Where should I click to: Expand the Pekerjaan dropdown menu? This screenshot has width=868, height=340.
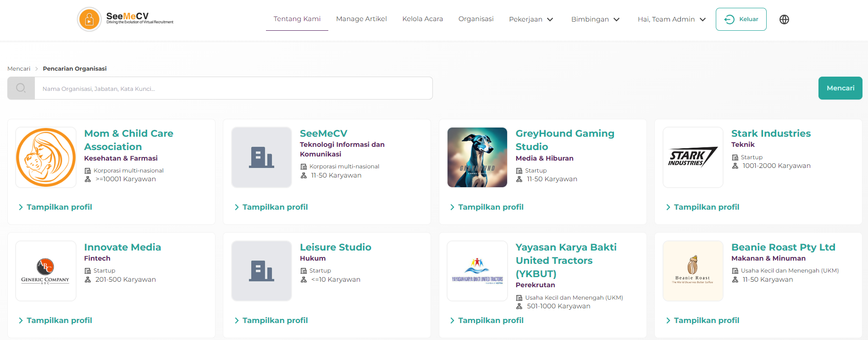pos(531,19)
